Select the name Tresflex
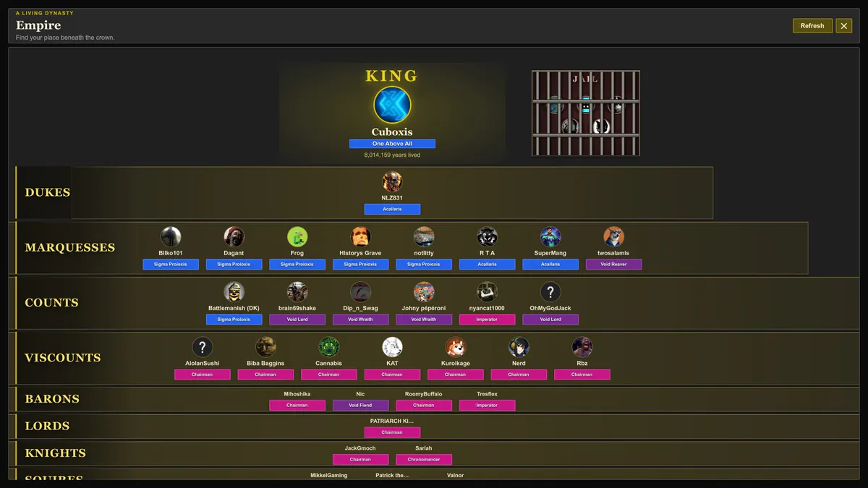This screenshot has width=868, height=488. click(487, 394)
